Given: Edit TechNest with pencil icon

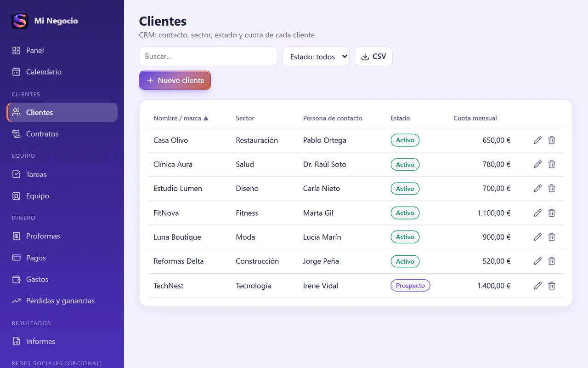Looking at the screenshot, I should (537, 286).
